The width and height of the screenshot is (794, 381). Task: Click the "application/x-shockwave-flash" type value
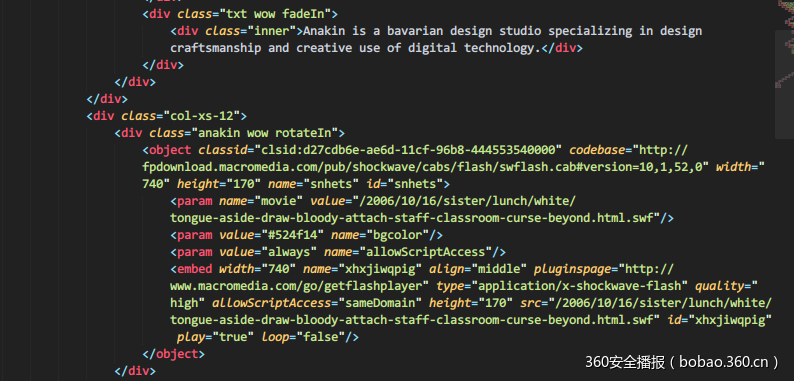click(580, 286)
